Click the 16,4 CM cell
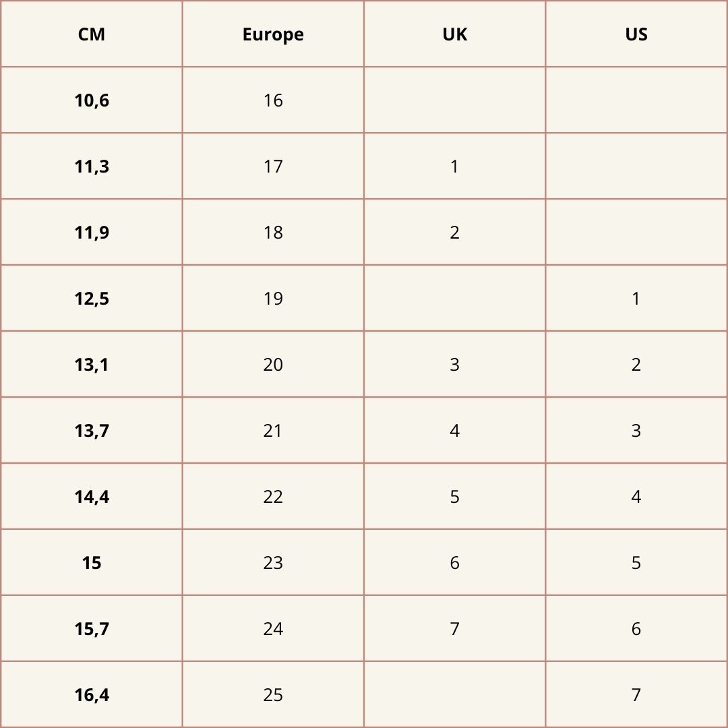Viewport: 728px width, 728px height. tap(92, 695)
